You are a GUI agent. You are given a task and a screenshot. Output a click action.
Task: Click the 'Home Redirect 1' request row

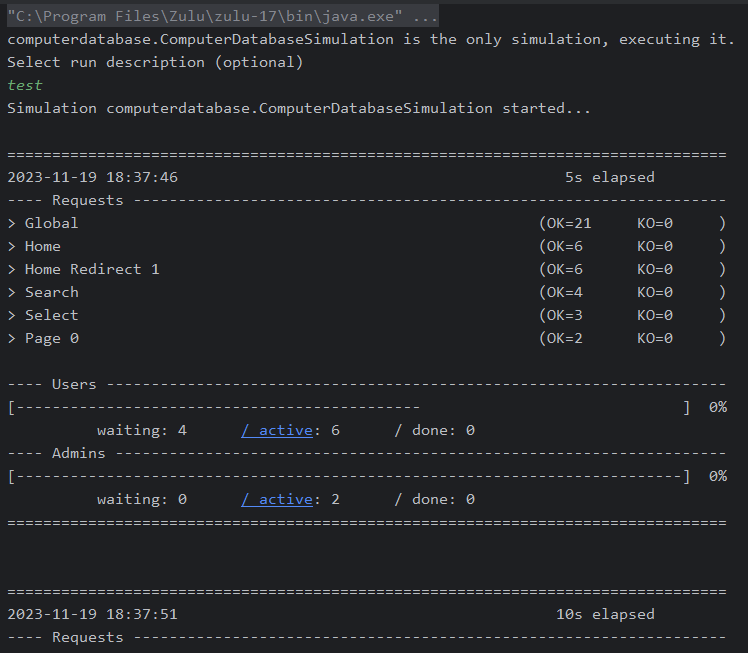[366, 269]
